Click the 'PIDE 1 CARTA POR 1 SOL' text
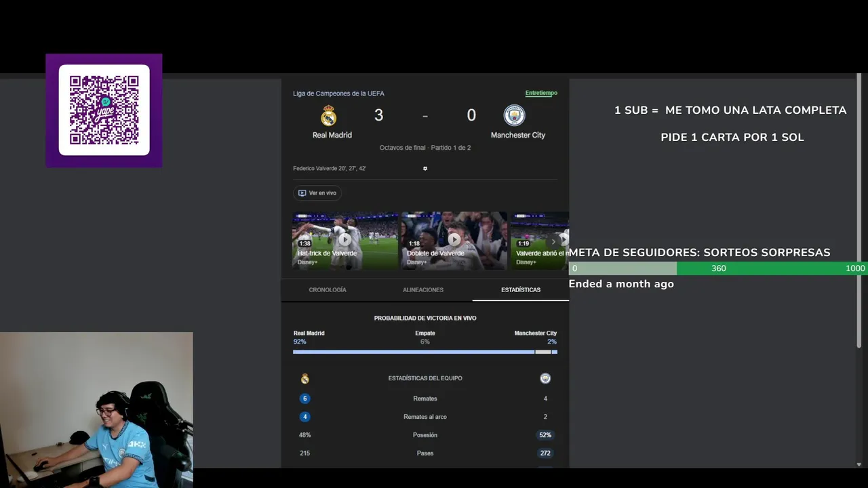The image size is (868, 488). (732, 137)
